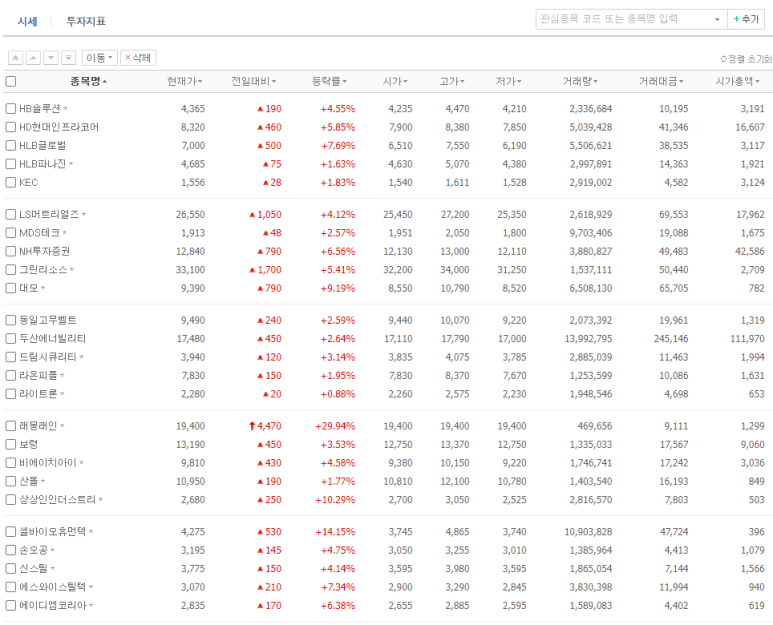Switch to the 시세 tab

(x=27, y=21)
